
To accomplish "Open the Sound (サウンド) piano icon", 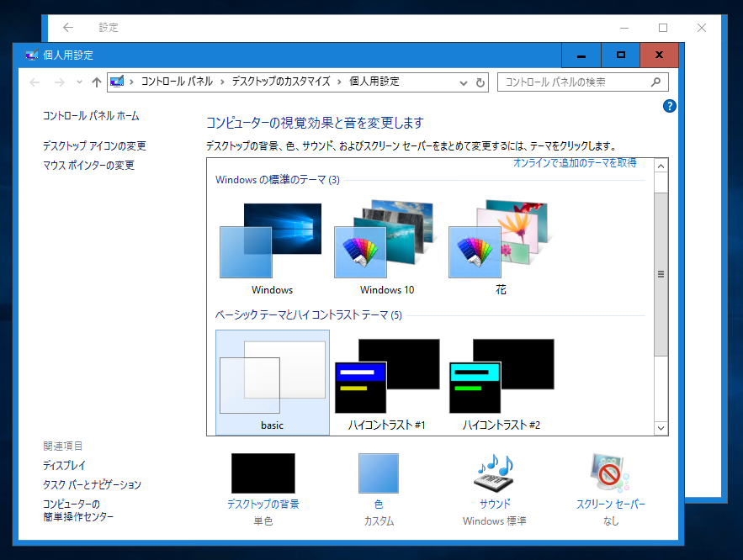I will [x=495, y=473].
